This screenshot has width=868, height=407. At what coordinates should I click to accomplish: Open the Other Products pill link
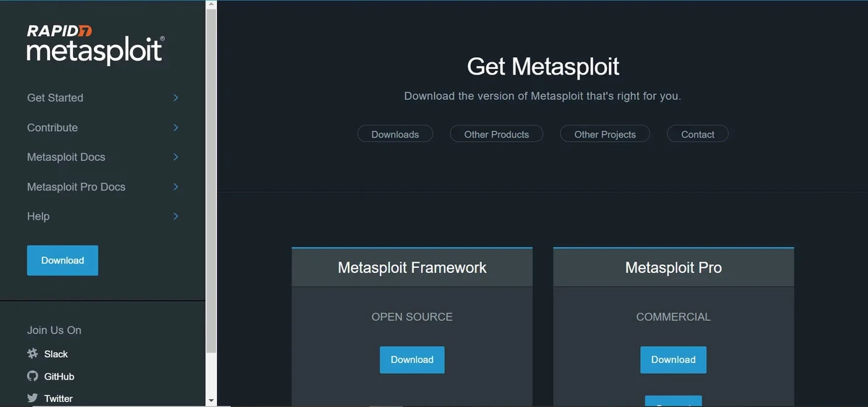pyautogui.click(x=496, y=134)
